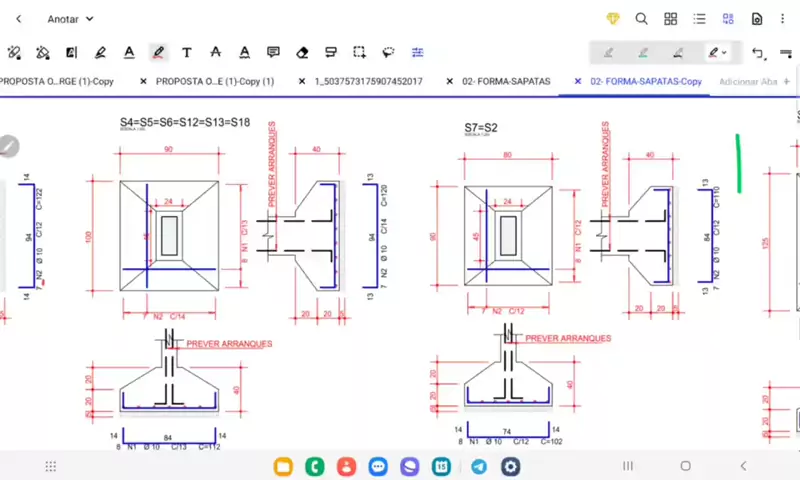Click Adicionar Aba to add tab
Image resolution: width=800 pixels, height=480 pixels.
pyautogui.click(x=748, y=82)
